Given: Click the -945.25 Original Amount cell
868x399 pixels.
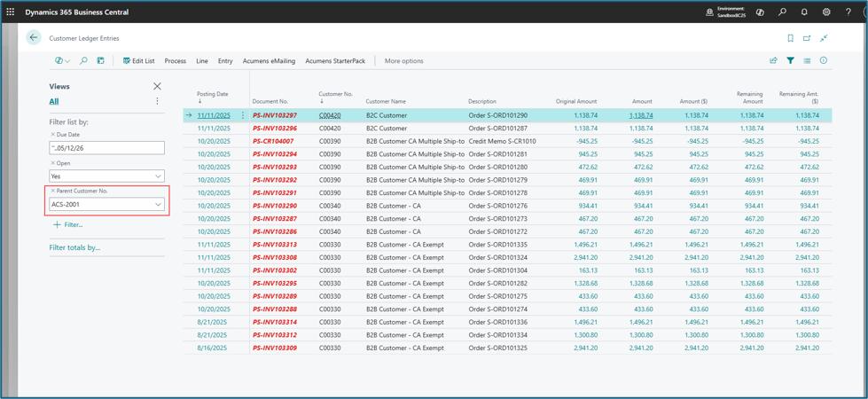Looking at the screenshot, I should tap(586, 141).
